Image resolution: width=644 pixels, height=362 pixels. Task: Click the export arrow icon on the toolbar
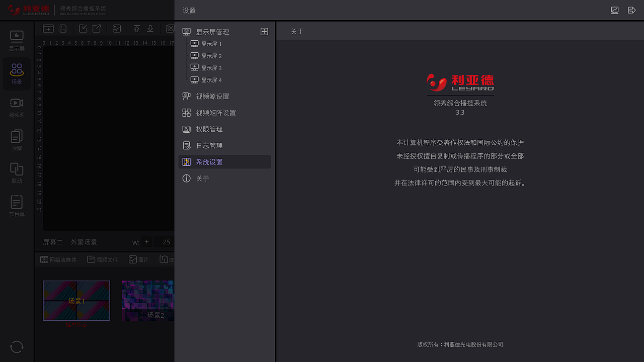[x=96, y=29]
